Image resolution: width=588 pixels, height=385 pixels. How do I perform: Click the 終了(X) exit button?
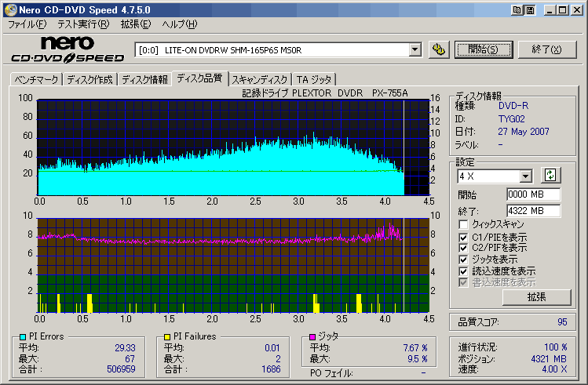tap(546, 49)
